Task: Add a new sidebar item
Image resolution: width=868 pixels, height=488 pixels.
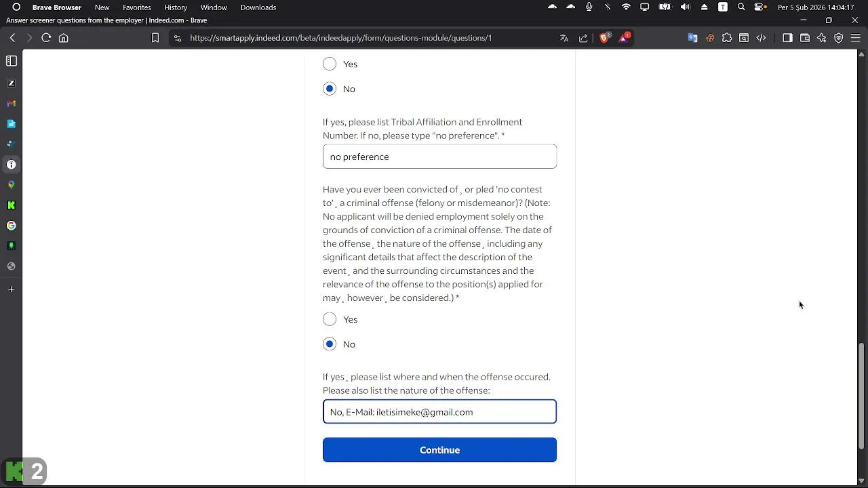Action: [x=11, y=289]
